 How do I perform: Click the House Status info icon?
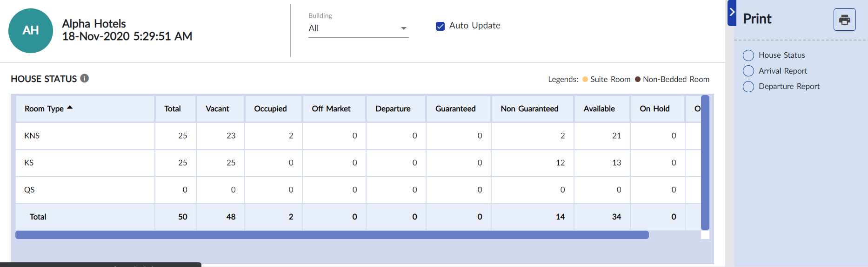click(84, 78)
